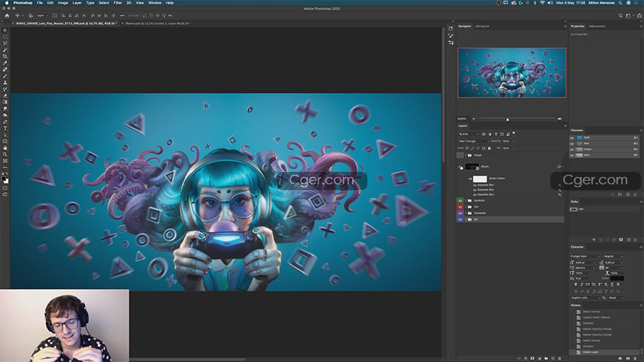This screenshot has width=644, height=362.
Task: Toggle Smart Filters visibility eye
Action: pos(471,179)
